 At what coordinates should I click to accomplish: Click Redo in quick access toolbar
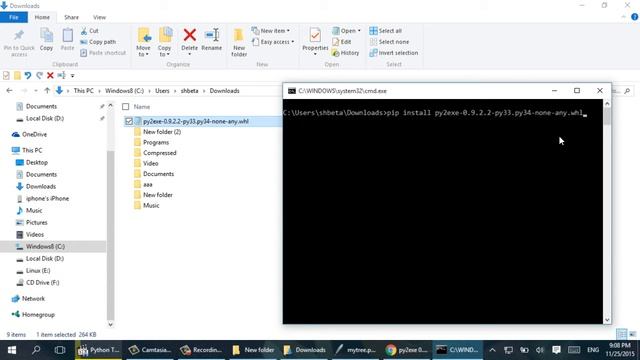39,76
